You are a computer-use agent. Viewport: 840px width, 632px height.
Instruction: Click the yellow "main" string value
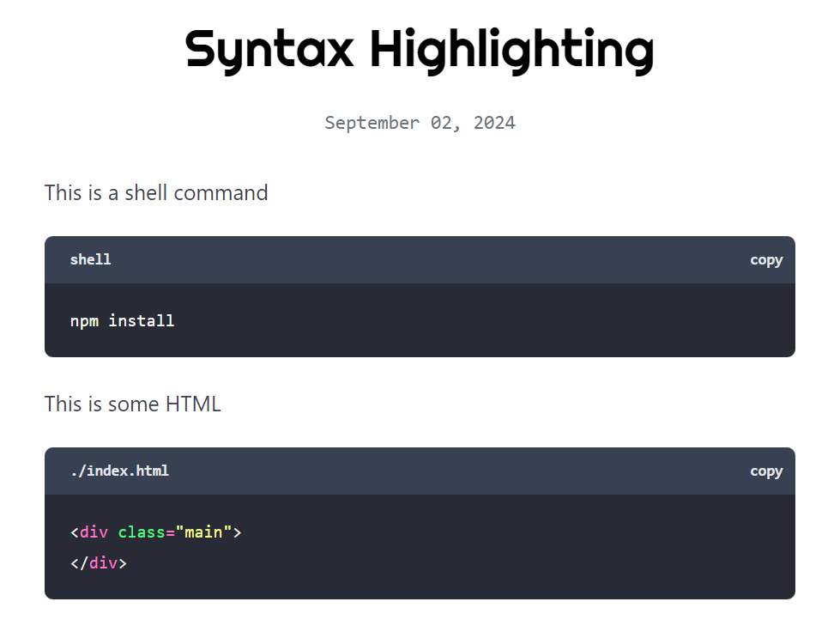click(x=203, y=532)
